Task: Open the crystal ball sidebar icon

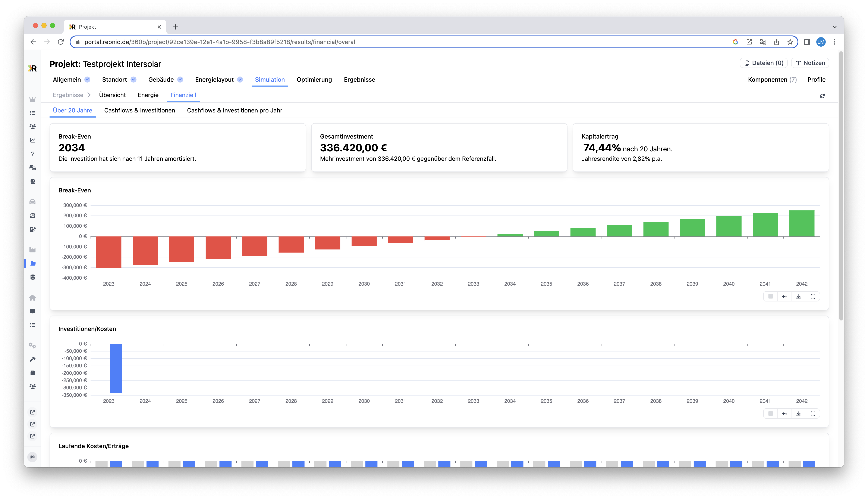Action: point(32,181)
